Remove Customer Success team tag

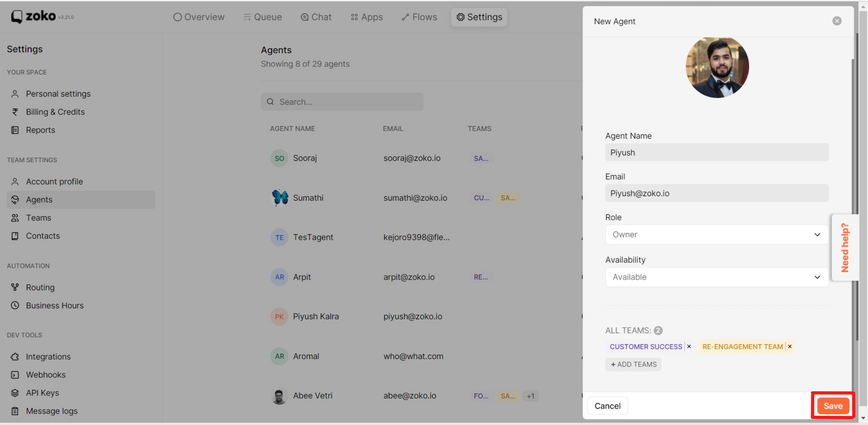click(x=689, y=346)
